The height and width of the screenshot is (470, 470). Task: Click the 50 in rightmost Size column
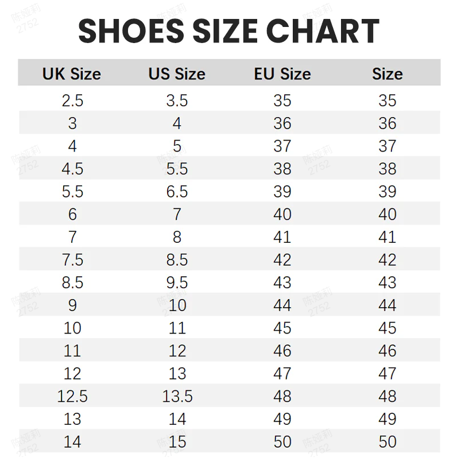tap(387, 442)
